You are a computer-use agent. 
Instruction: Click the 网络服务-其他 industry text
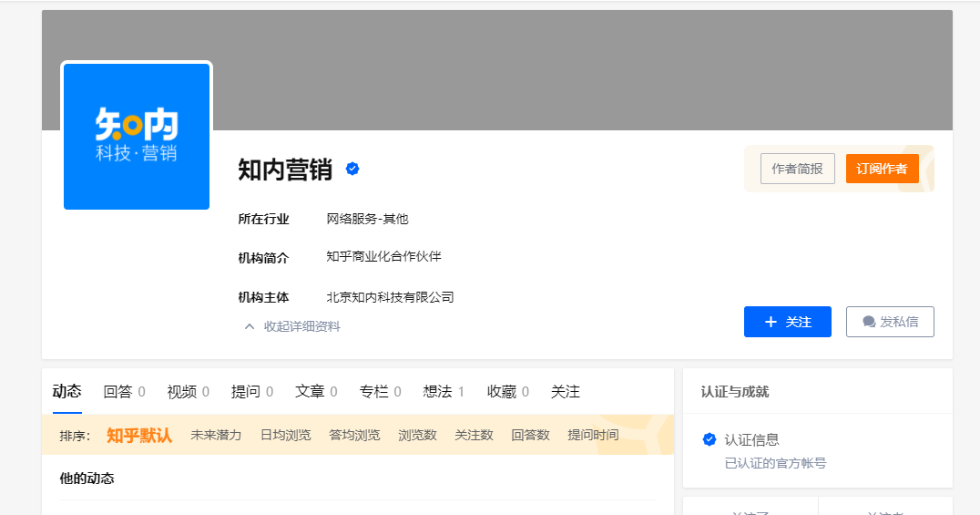(367, 219)
